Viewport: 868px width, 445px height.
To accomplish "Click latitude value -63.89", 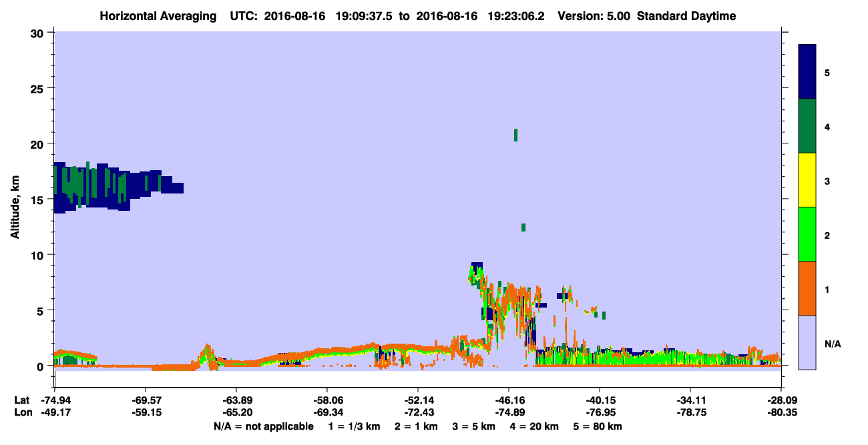I will (236, 400).
